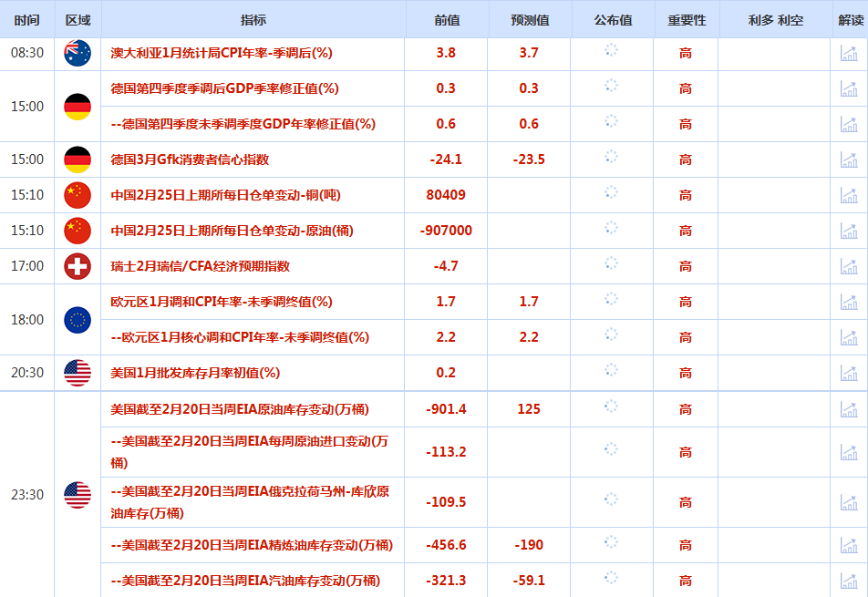Viewport: 868px width, 597px height.
Task: View the chart icon for 美国1月批发库存月率初值
Action: [849, 373]
